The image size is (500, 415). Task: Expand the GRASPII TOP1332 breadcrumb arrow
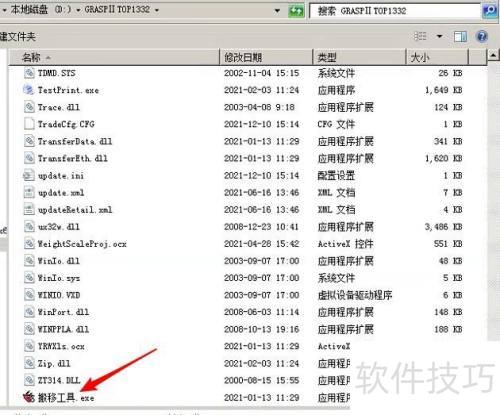click(156, 10)
